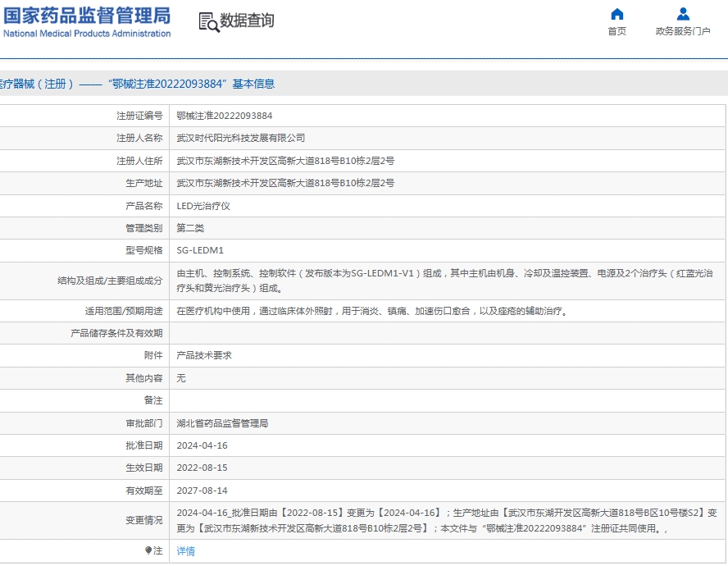Click the 注册人住所 address value
Image resolution: width=728 pixels, height=566 pixels.
pos(285,161)
